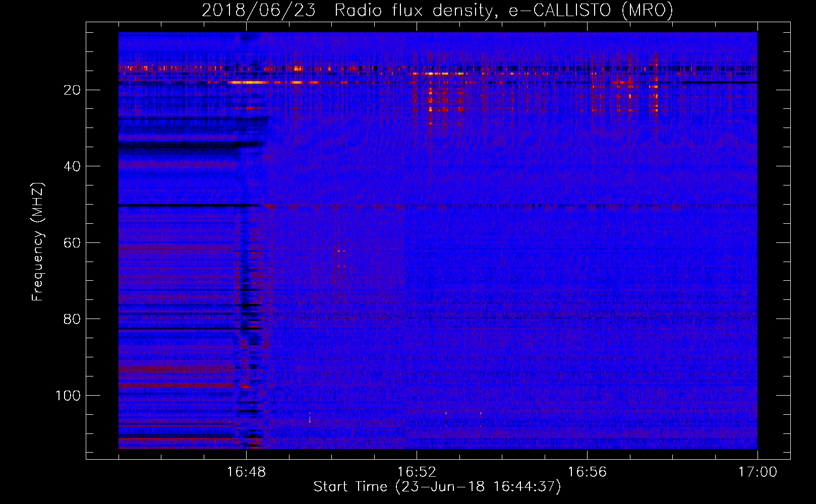Click the bright horizontal streak near 16:48 at 18 MHz
Viewport: 816px width, 504px height.
pyautogui.click(x=250, y=82)
